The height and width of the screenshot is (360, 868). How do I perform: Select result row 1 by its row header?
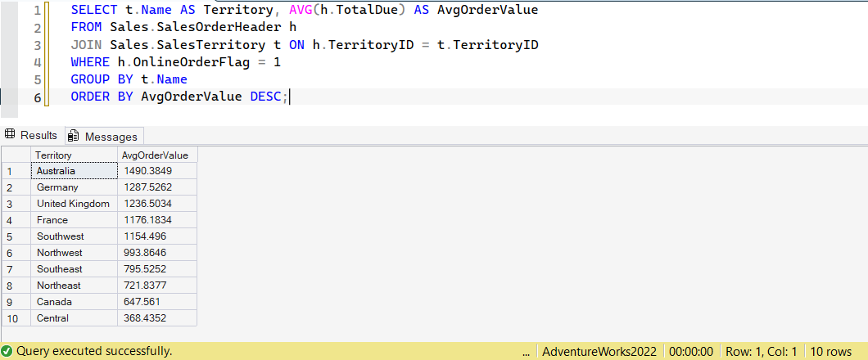[16, 171]
